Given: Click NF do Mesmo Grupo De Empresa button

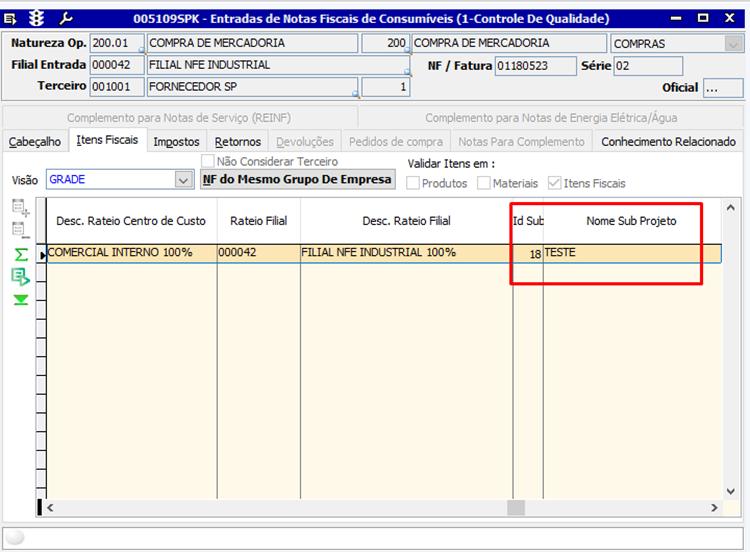Looking at the screenshot, I should 298,179.
